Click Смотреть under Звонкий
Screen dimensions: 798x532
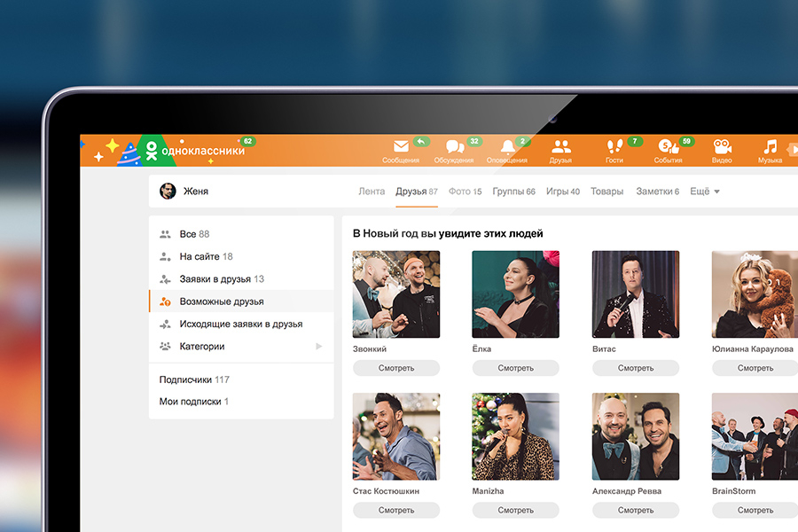tap(396, 368)
